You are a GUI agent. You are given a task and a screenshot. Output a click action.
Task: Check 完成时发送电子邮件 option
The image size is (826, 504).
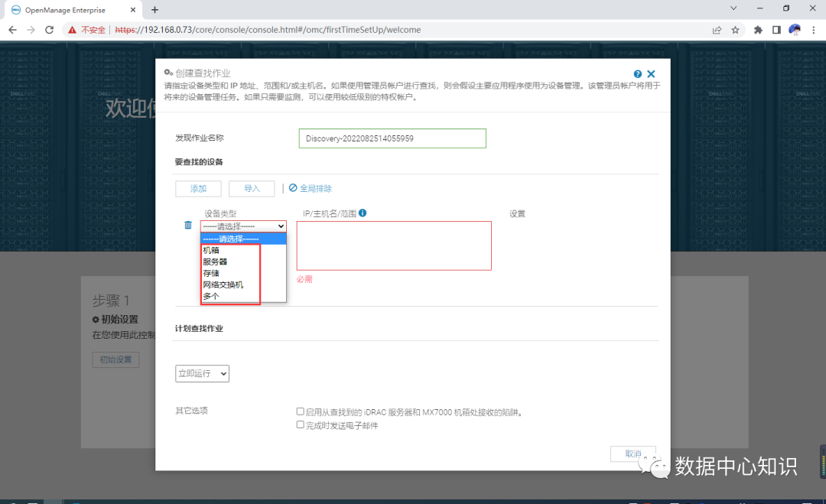coord(301,424)
